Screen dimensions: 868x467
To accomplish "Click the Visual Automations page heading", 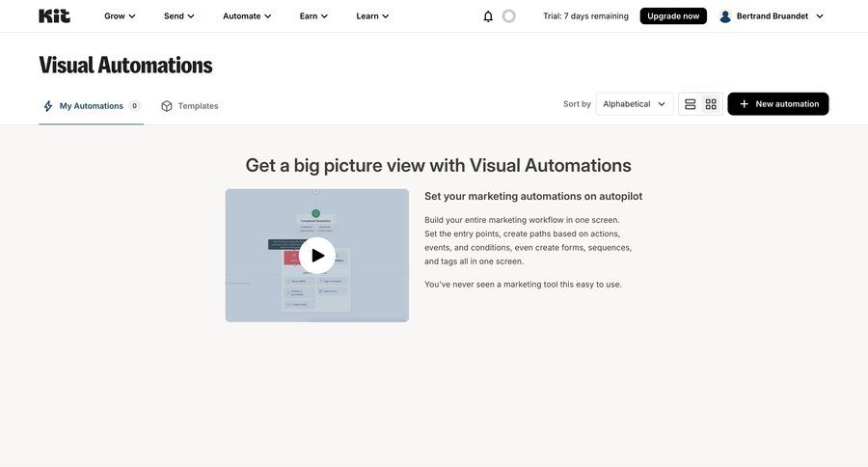I will pyautogui.click(x=125, y=65).
